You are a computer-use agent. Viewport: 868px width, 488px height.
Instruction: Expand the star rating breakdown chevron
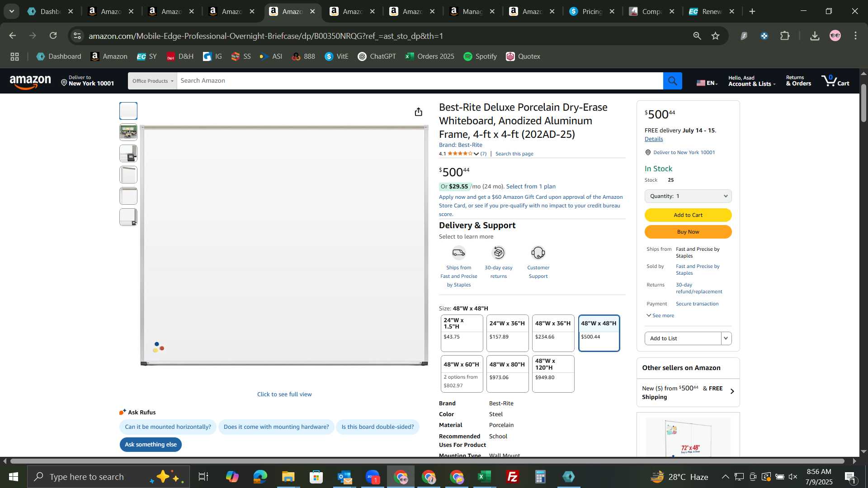(476, 154)
